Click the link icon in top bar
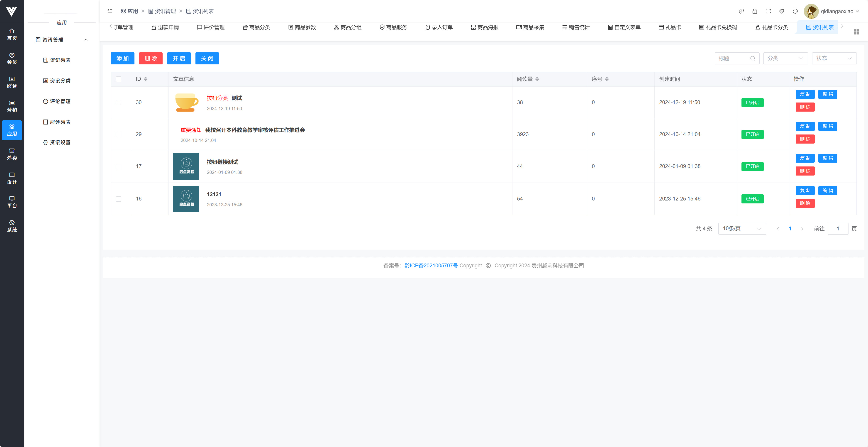The image size is (868, 447). pyautogui.click(x=741, y=11)
